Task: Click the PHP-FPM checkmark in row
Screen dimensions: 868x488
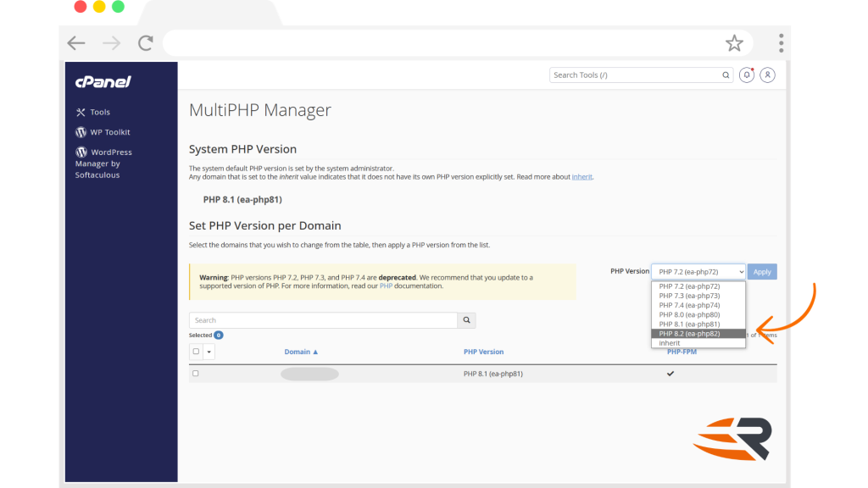Action: [670, 374]
